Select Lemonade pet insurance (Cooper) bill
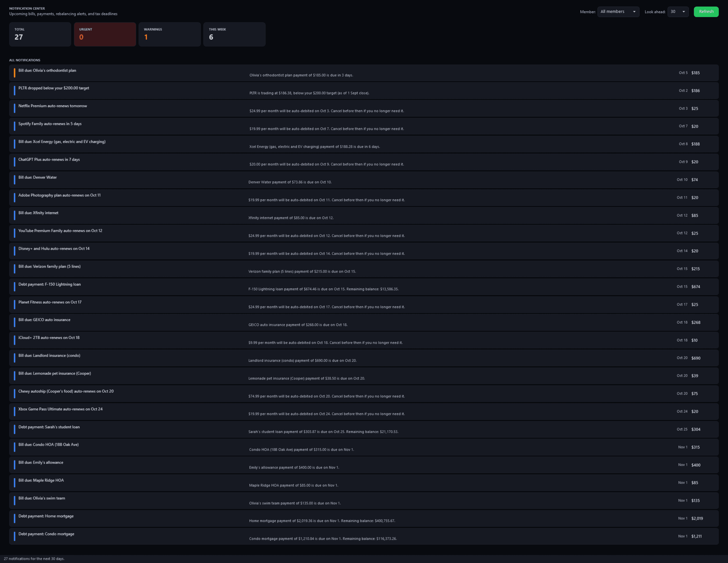 364,376
